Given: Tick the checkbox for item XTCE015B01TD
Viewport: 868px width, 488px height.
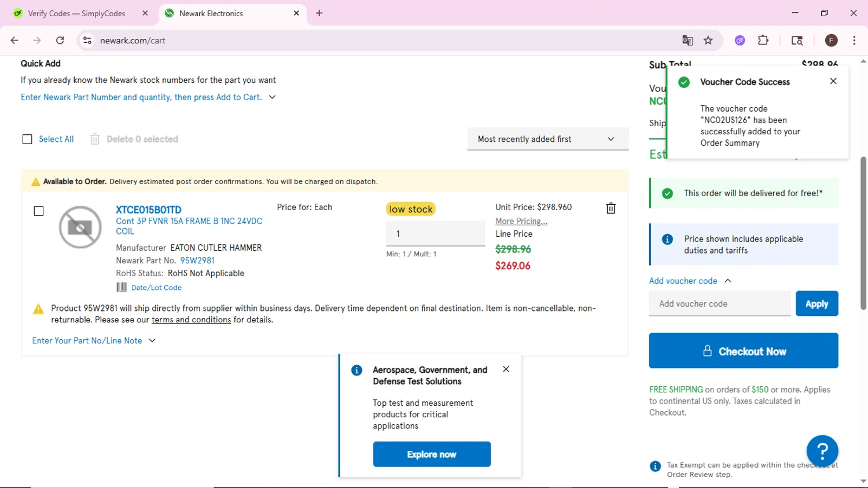Looking at the screenshot, I should coord(39,211).
